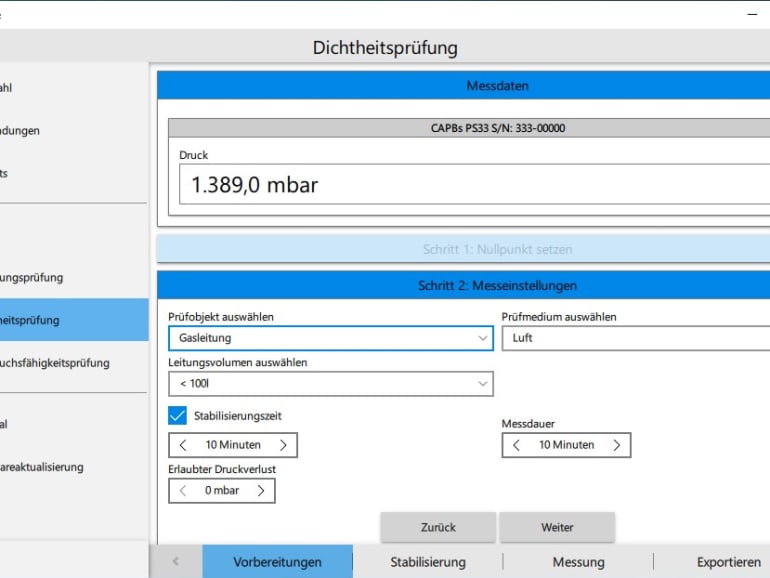Increase Erlaubter Druckverlust with right arrow

click(x=261, y=490)
